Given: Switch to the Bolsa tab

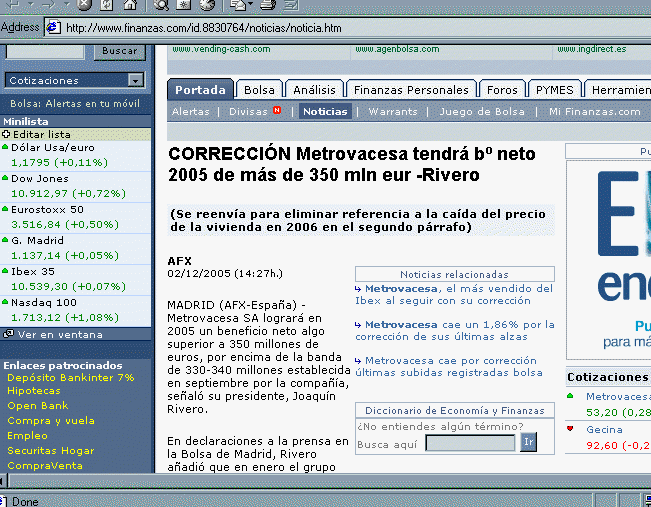Looking at the screenshot, I should point(259,90).
